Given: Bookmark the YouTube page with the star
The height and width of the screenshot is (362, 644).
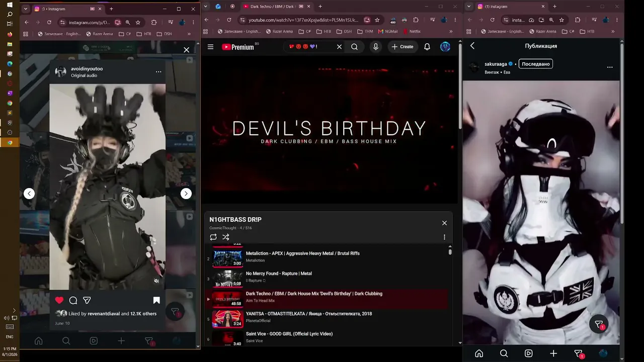Looking at the screenshot, I should [377, 20].
